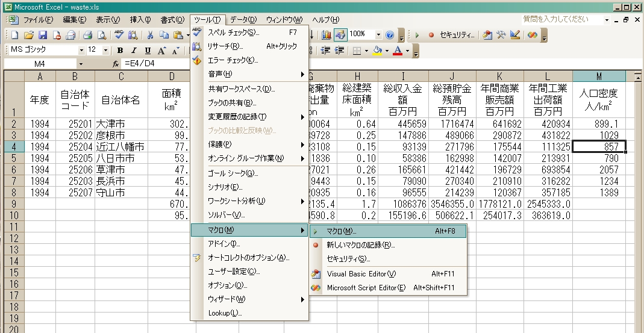Apply red Font Color letter A
The image size is (644, 333).
pos(398,51)
